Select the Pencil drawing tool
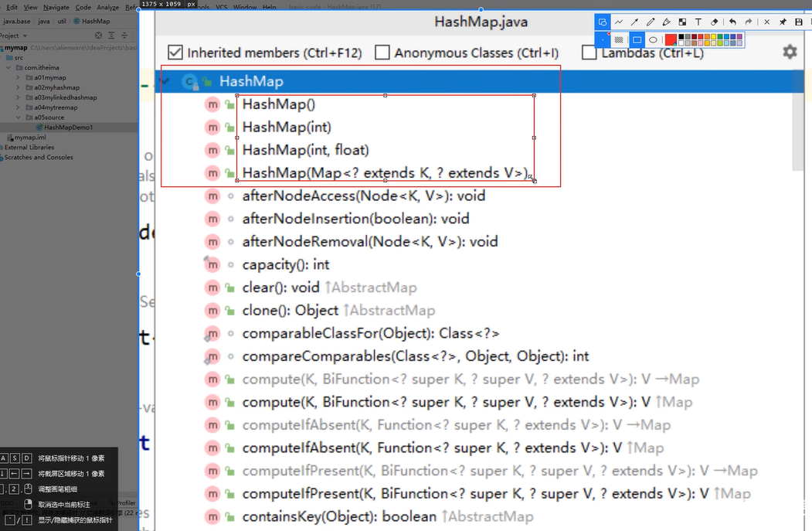Image resolution: width=812 pixels, height=531 pixels. pos(650,22)
